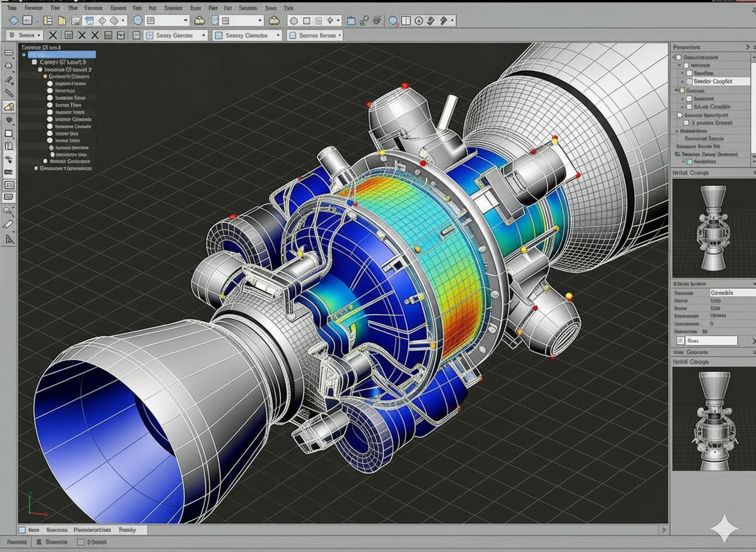The width and height of the screenshot is (756, 552).
Task: Toggle the yellow marker beside Geoiarelv Coasies
Action: 45,77
